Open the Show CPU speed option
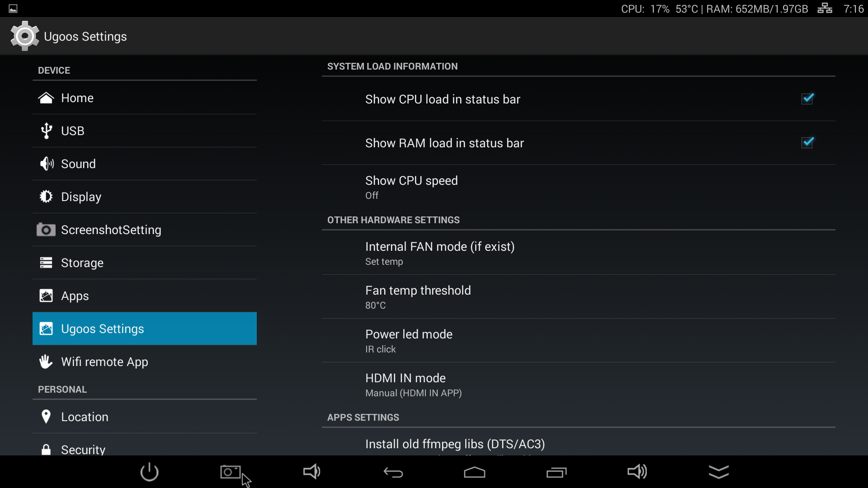Image resolution: width=868 pixels, height=488 pixels. tap(578, 187)
